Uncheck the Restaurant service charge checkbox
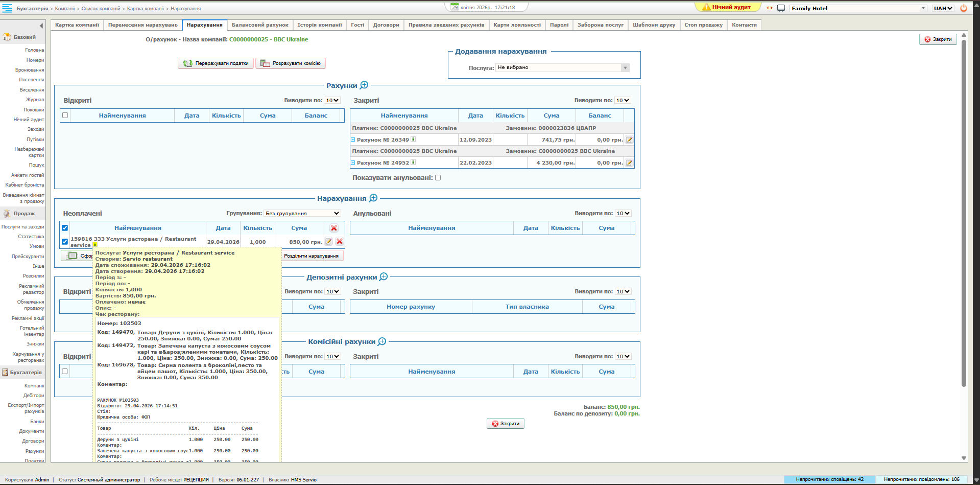Viewport: 980px width, 485px height. pyautogui.click(x=65, y=242)
